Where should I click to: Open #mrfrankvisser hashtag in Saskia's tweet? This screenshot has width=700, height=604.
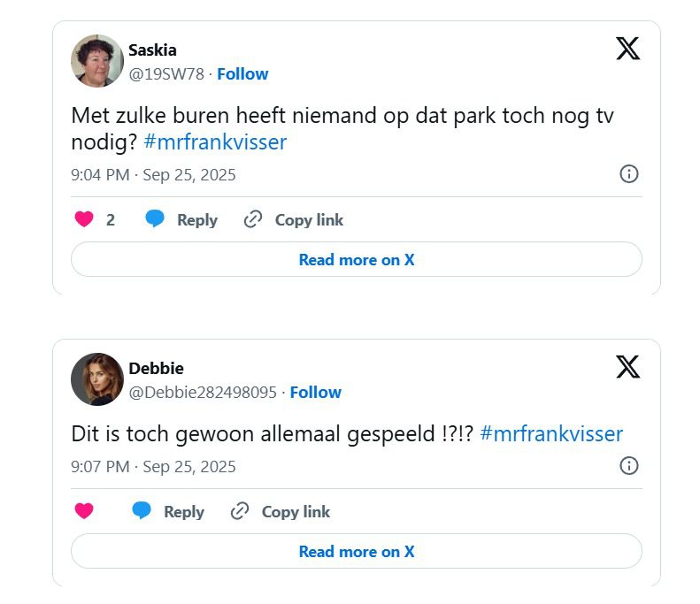[x=215, y=142]
